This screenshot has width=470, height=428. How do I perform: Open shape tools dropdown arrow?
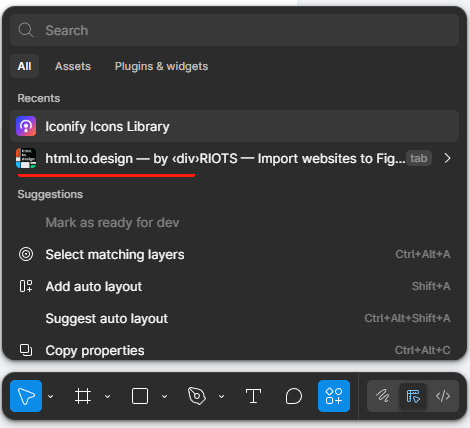(164, 396)
